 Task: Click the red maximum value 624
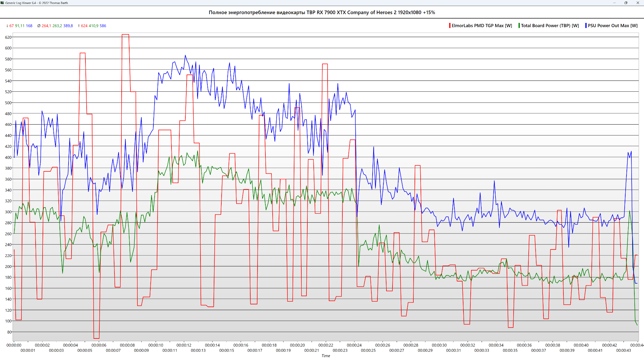click(84, 26)
